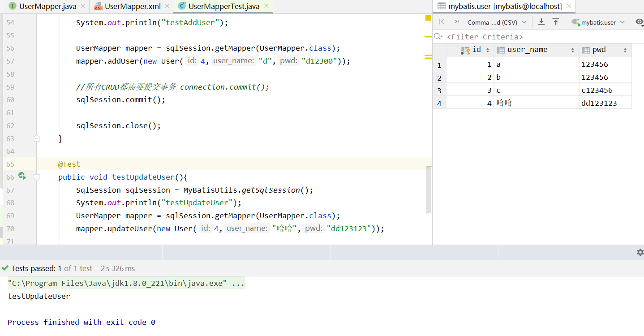Open the mybatis.user data source dropdown
The height and width of the screenshot is (336, 644).
(598, 22)
